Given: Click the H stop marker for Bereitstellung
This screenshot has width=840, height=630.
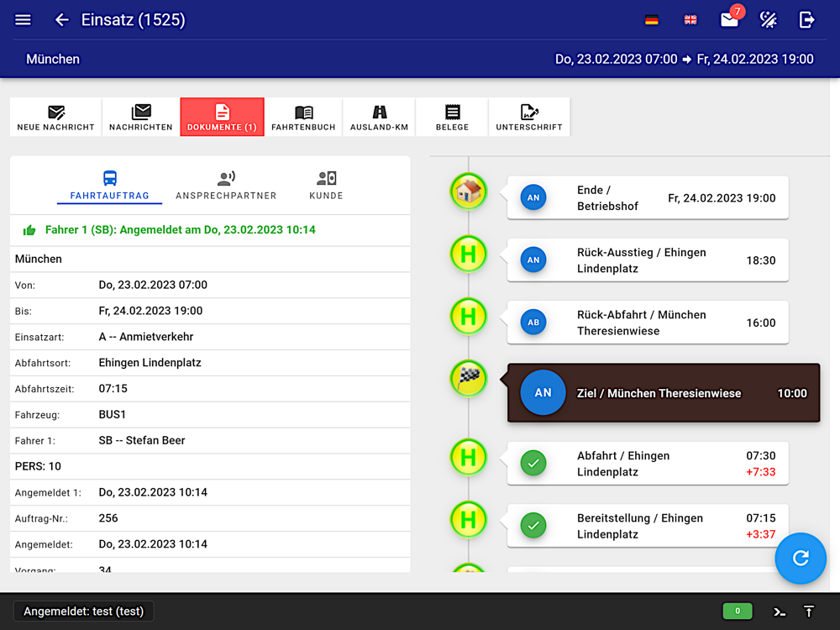Looking at the screenshot, I should tap(469, 520).
